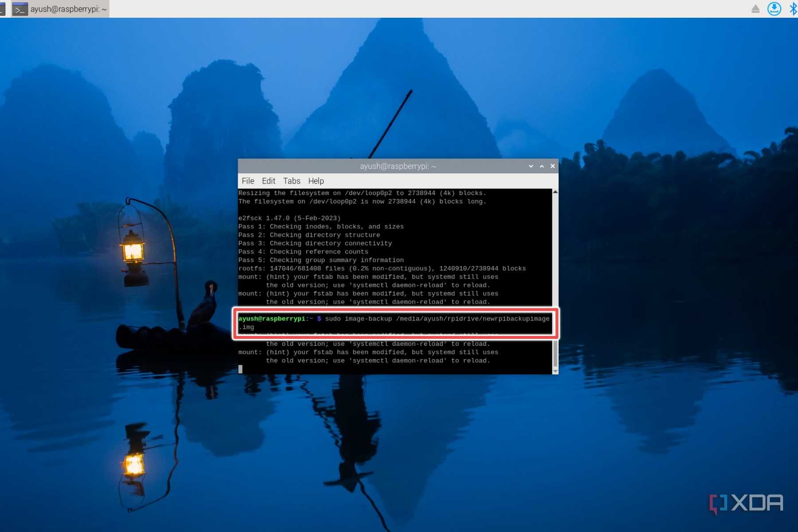
Task: Click 'Resizing the filesystem on /dev/loop0p2' line
Action: click(362, 193)
